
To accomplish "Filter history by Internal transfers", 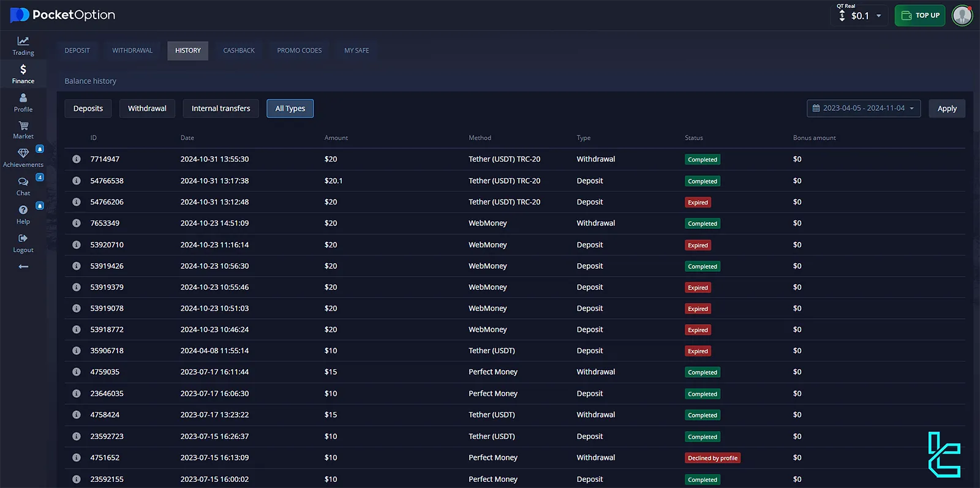I will coord(221,108).
